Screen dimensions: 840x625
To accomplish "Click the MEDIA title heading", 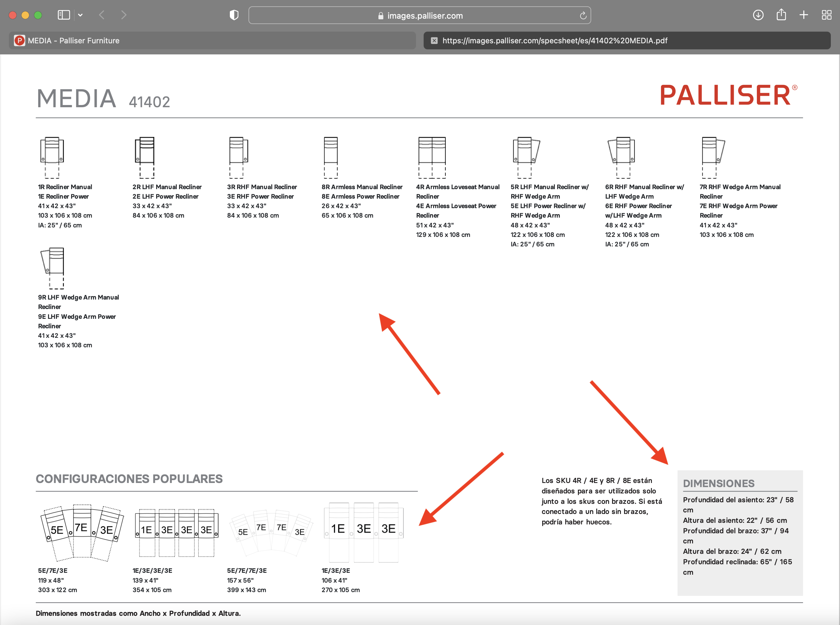I will click(77, 98).
